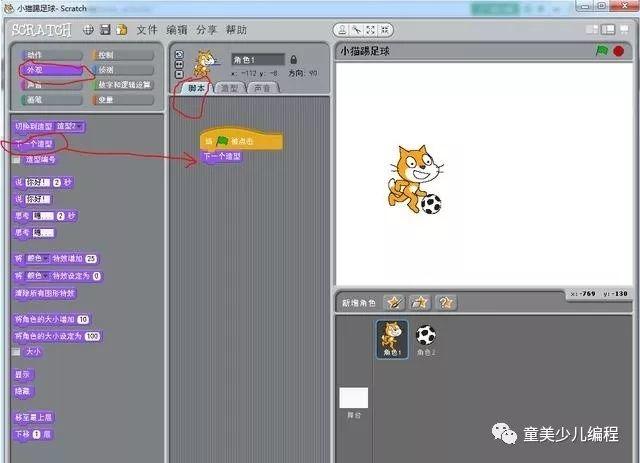Switch to small stage view mode
640x463 pixels.
pyautogui.click(x=592, y=29)
